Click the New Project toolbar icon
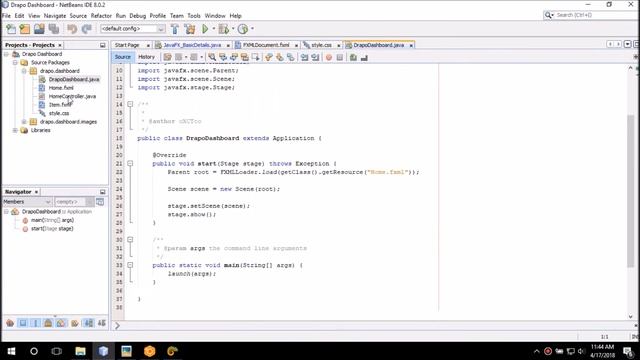The image size is (640, 360). click(x=25, y=29)
